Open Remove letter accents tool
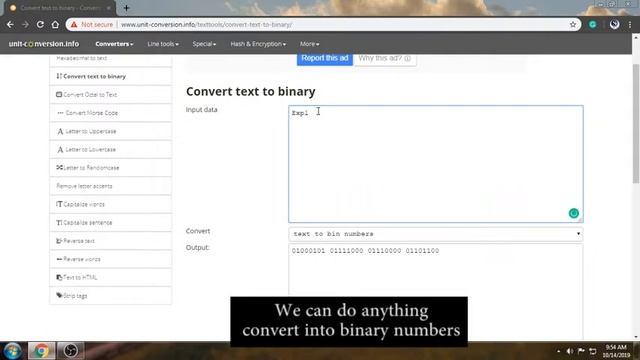 (x=111, y=186)
